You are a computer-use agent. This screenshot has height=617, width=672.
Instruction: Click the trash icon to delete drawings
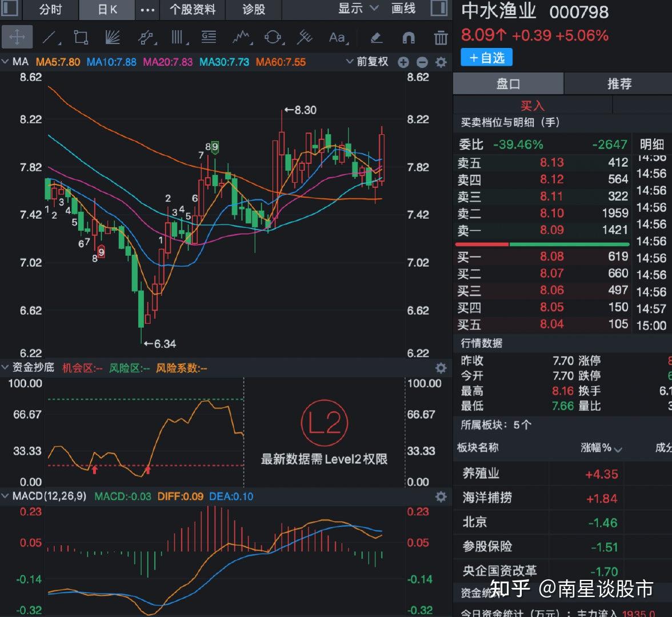[x=440, y=37]
